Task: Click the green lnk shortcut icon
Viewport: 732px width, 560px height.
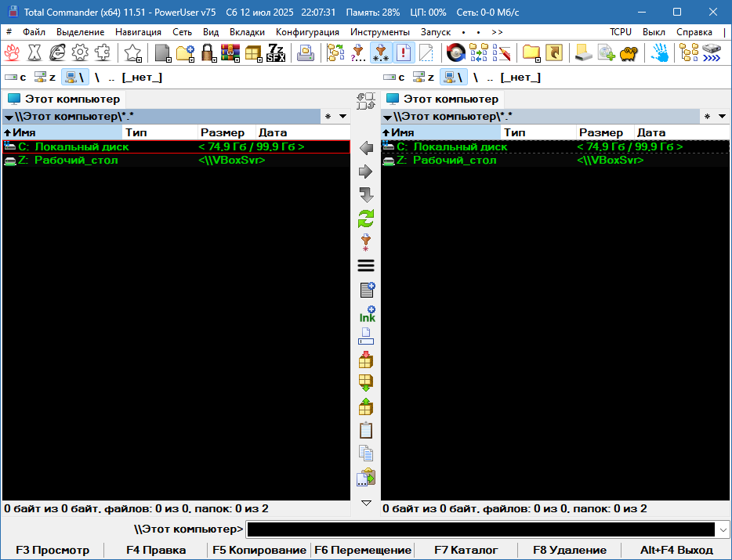Action: click(367, 314)
